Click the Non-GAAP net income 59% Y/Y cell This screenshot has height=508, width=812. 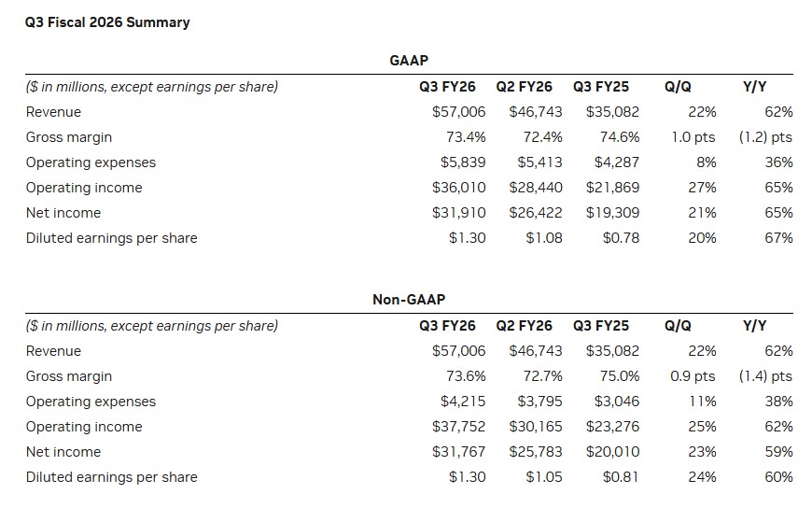point(778,452)
